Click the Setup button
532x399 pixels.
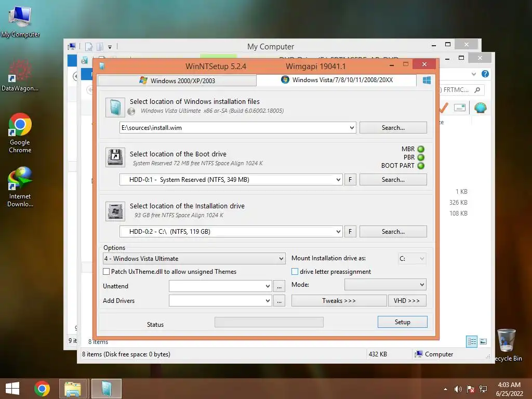[x=403, y=322]
